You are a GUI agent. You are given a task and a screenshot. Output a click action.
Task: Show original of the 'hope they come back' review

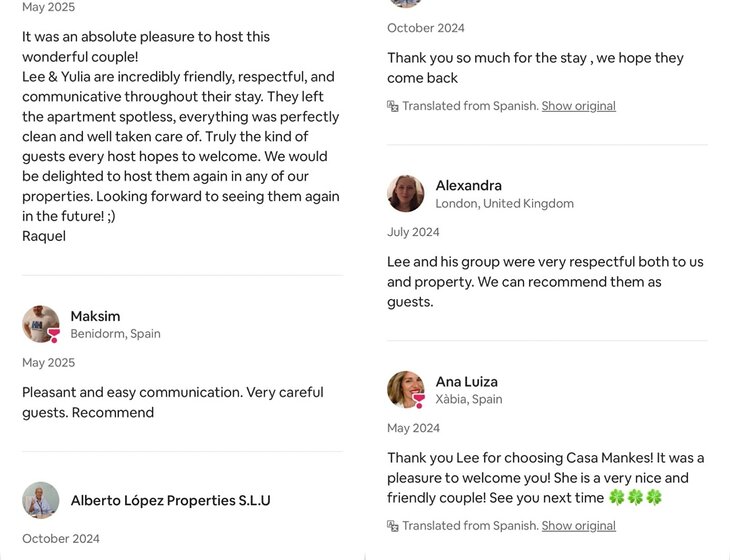[578, 106]
